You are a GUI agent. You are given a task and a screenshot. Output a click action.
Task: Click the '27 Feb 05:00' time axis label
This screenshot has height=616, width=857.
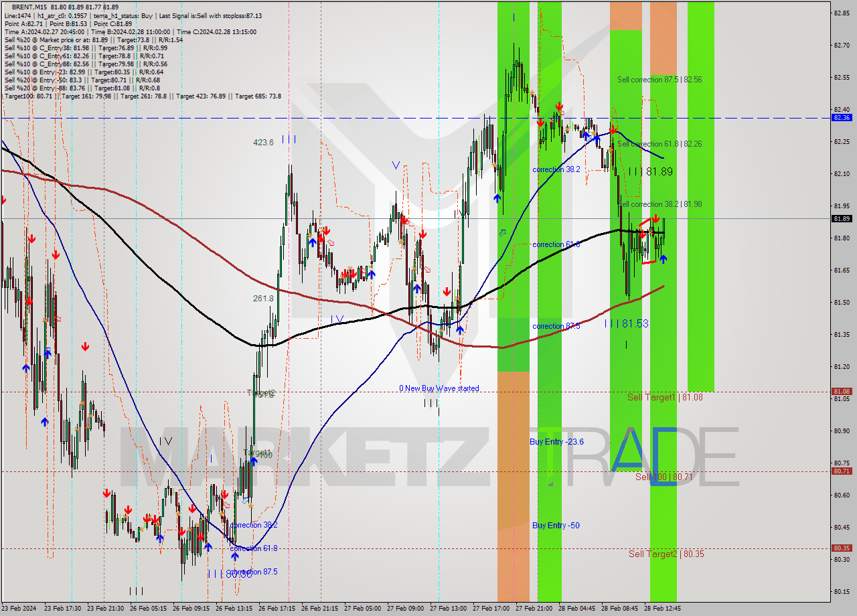pyautogui.click(x=363, y=609)
